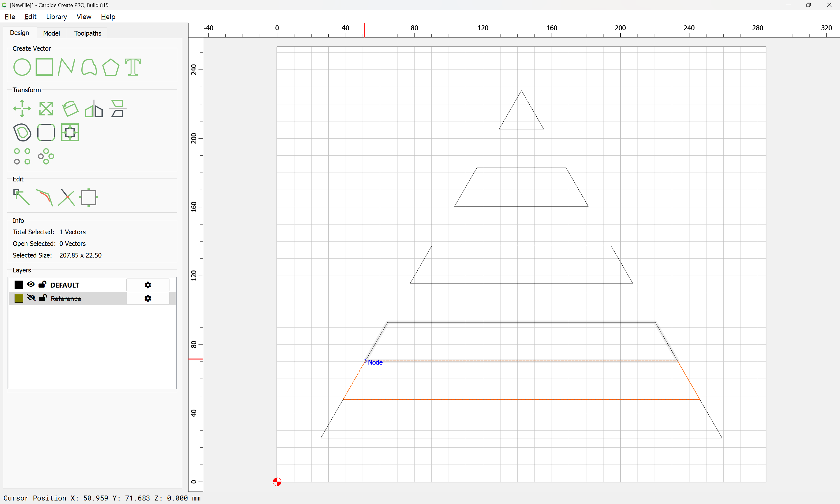The width and height of the screenshot is (840, 504).
Task: Open the Edit menu
Action: tap(31, 17)
